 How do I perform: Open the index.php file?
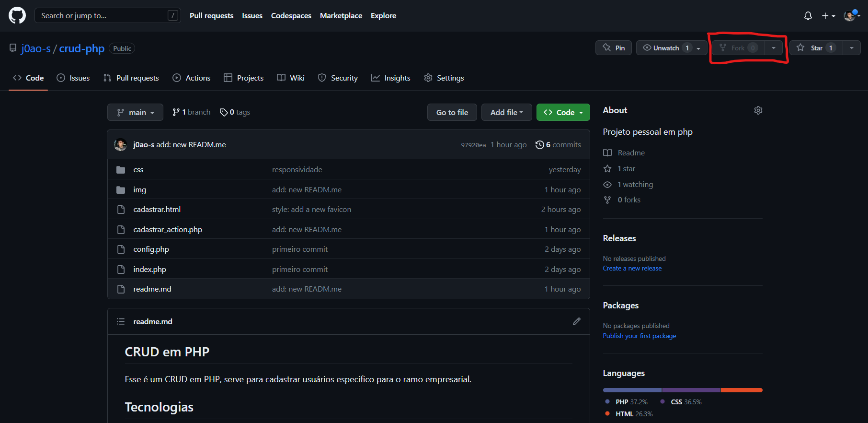pos(149,270)
